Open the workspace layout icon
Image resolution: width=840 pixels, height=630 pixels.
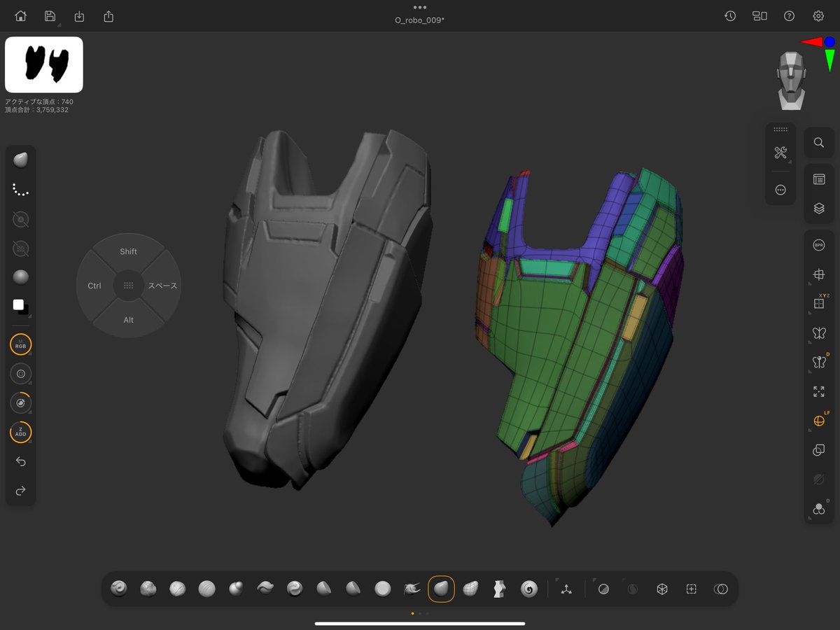(759, 16)
